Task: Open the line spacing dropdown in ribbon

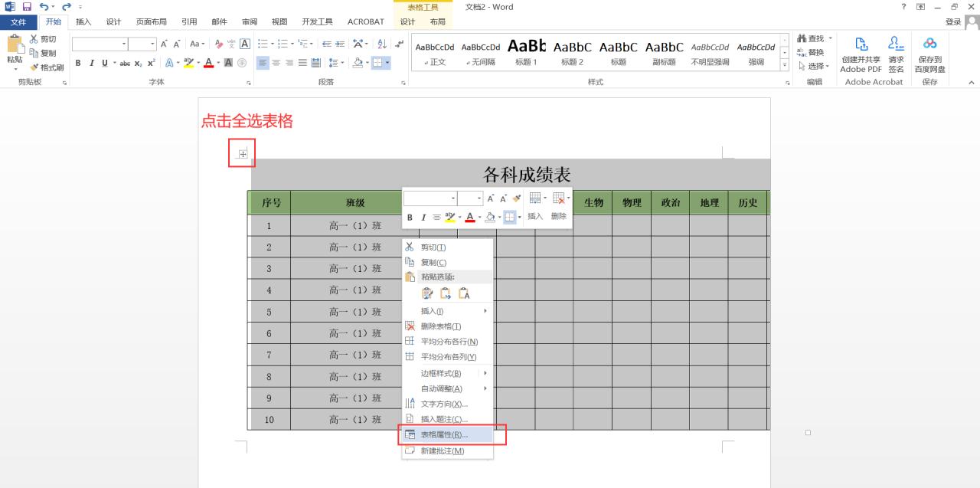Action: pyautogui.click(x=336, y=63)
